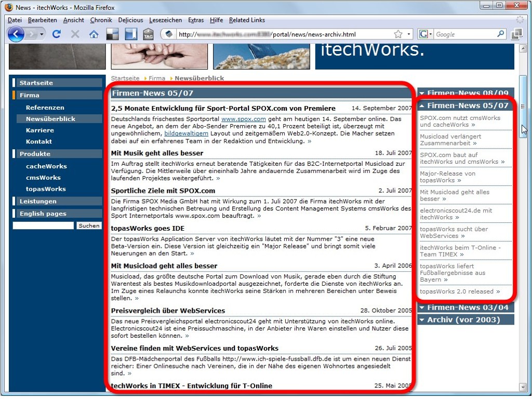
Task: Go back with the Firefox back arrow
Action: click(16, 34)
